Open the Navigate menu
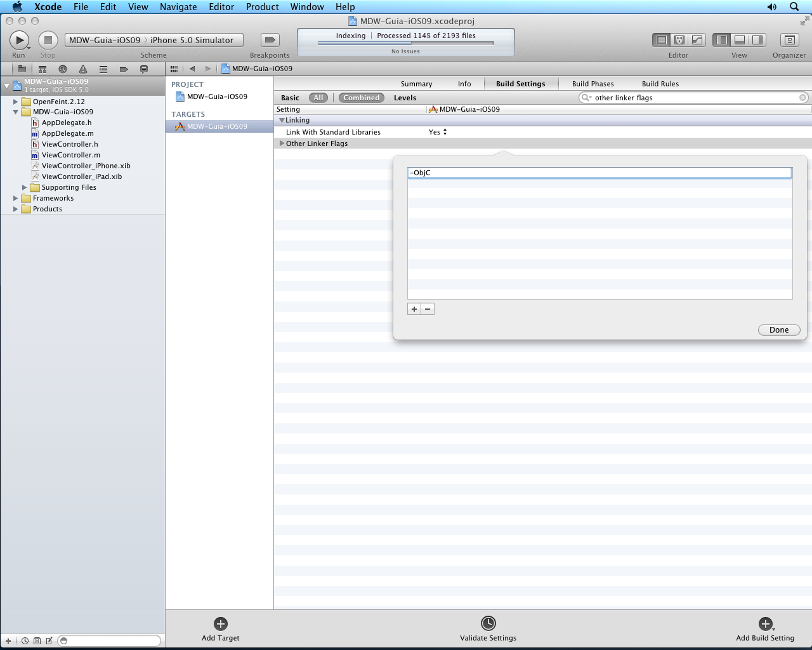812x650 pixels. click(x=178, y=7)
